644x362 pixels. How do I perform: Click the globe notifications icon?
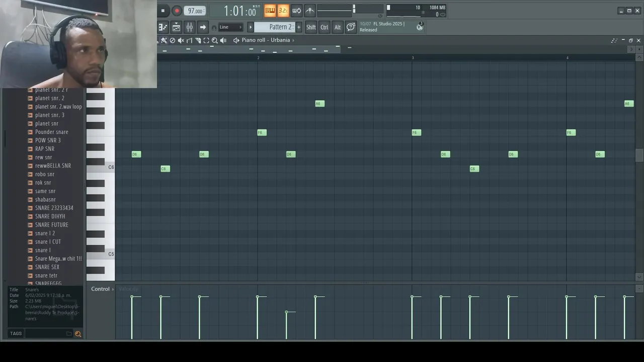420,27
